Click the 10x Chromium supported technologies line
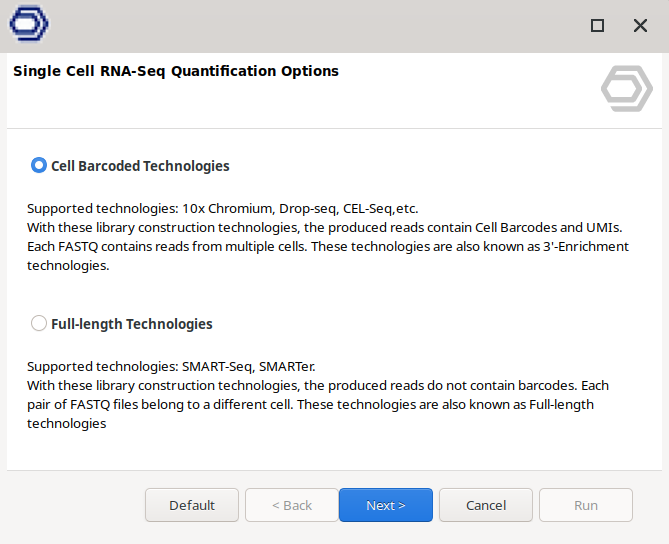The height and width of the screenshot is (544, 669). pyautogui.click(x=222, y=209)
